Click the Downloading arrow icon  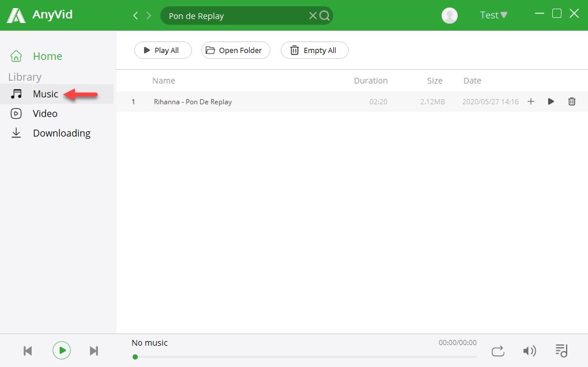point(16,133)
